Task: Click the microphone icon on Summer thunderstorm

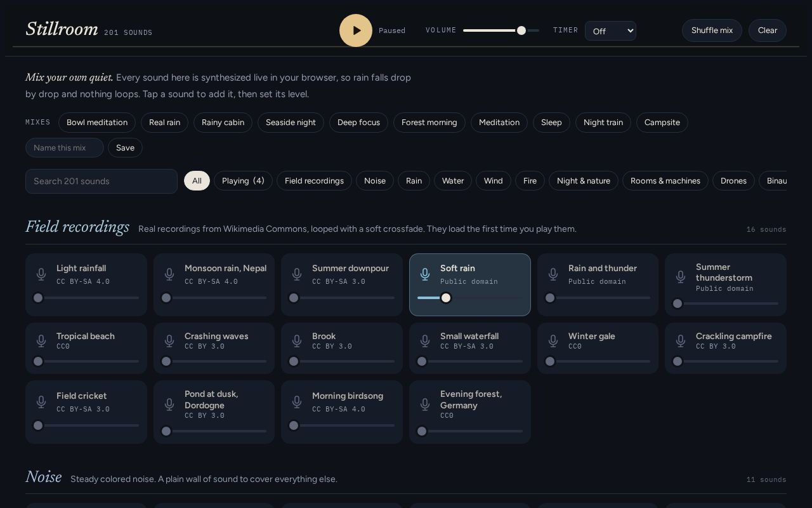Action: pos(681,277)
